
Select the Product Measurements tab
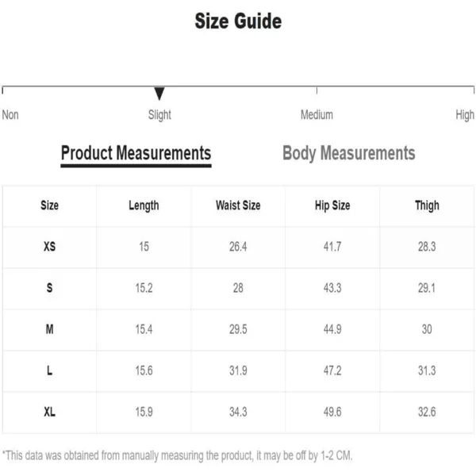click(136, 153)
